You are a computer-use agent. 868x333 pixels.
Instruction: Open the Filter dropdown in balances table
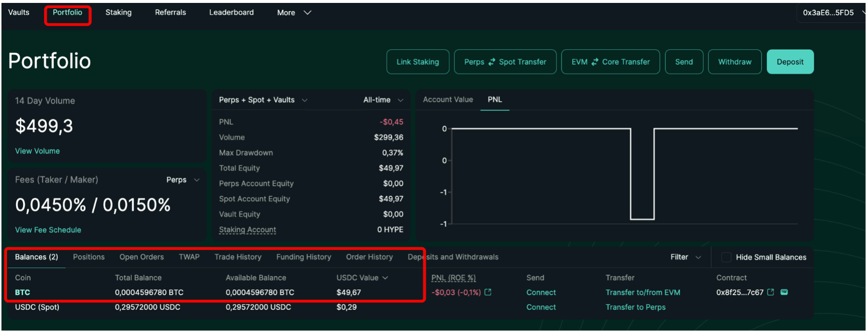(x=685, y=257)
